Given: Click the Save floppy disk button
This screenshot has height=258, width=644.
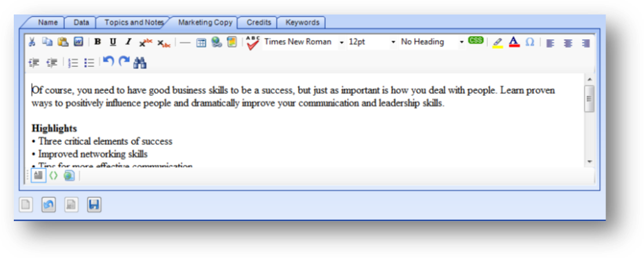Looking at the screenshot, I should pos(94,205).
